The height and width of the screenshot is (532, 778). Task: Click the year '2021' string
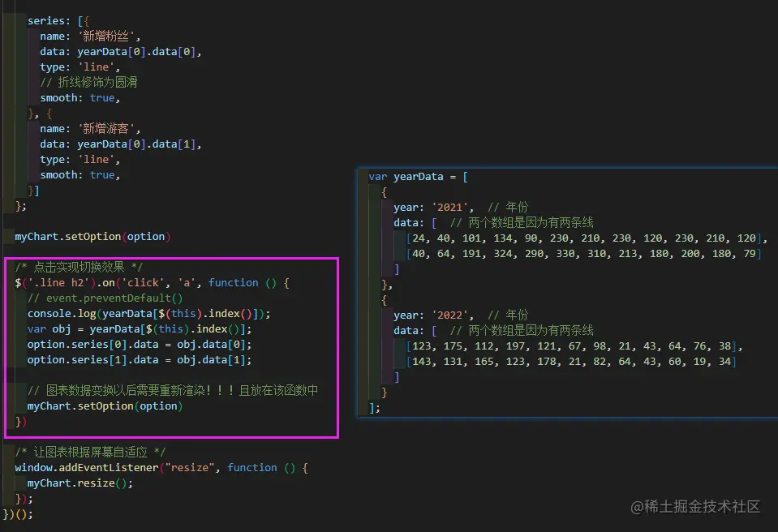tap(449, 208)
